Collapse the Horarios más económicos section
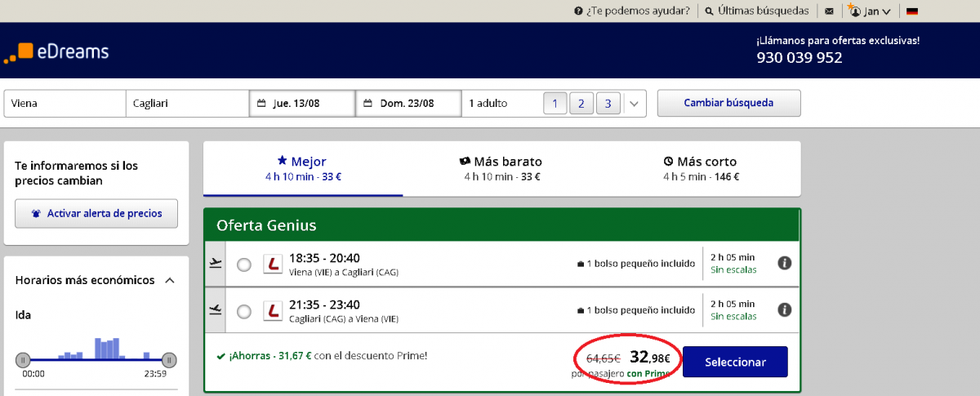 [x=170, y=281]
